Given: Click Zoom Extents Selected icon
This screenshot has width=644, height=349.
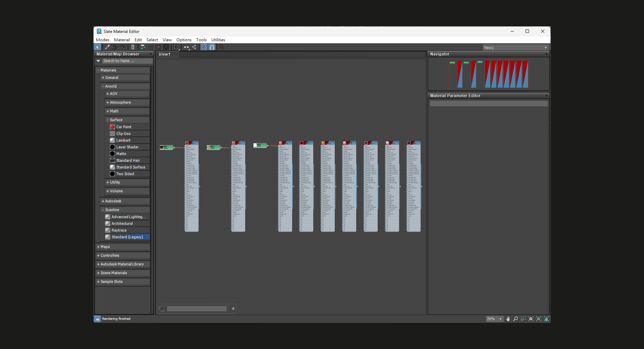Looking at the screenshot, I should coord(539,319).
